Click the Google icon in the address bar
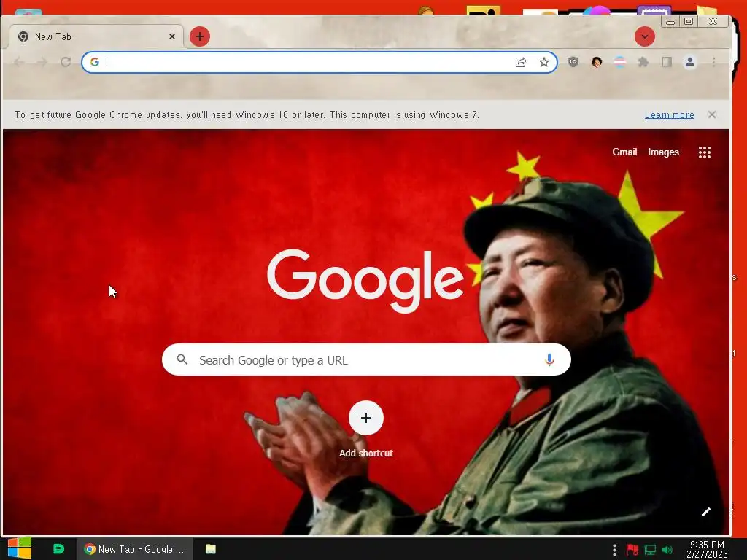Viewport: 747px width, 560px height. click(95, 62)
